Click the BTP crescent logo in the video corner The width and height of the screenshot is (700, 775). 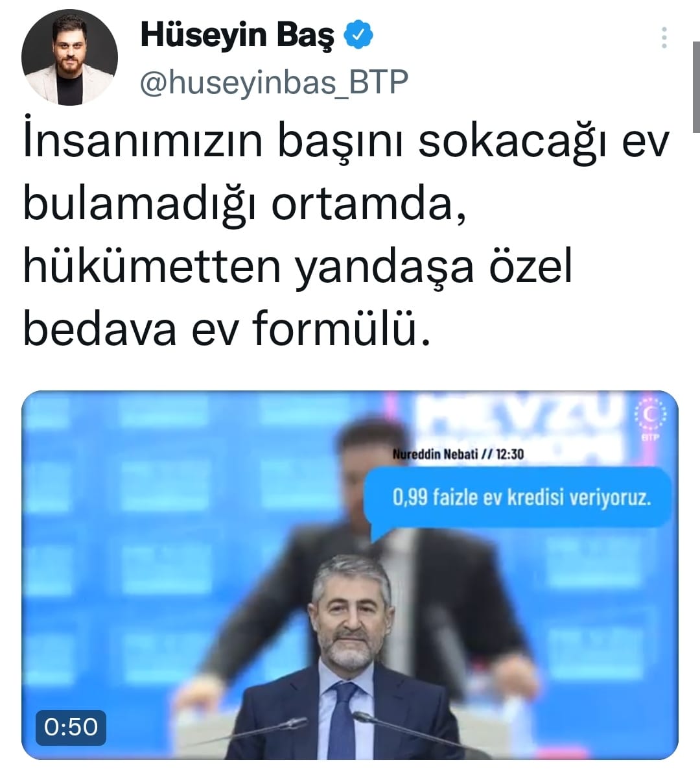pos(651,419)
